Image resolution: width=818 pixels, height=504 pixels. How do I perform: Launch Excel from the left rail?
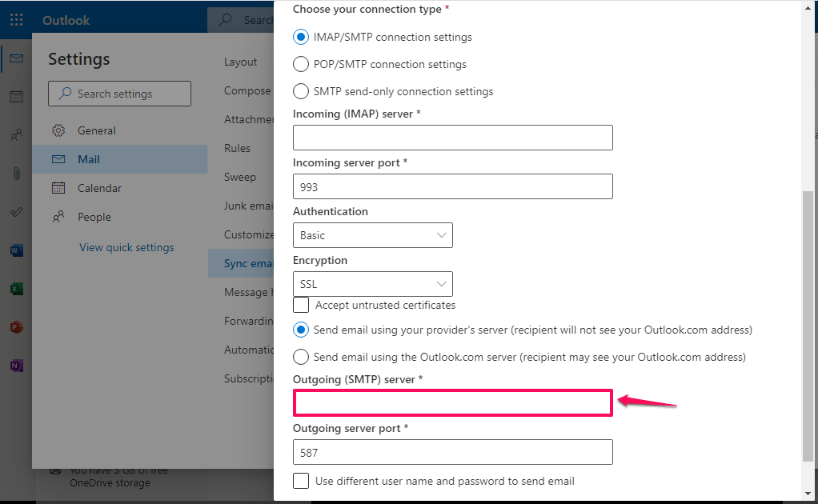click(x=16, y=288)
